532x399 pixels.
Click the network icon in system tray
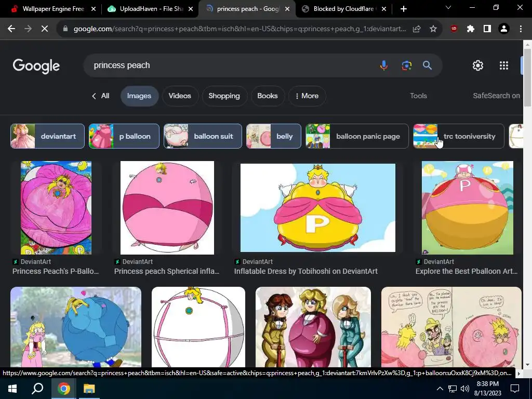[453, 389]
